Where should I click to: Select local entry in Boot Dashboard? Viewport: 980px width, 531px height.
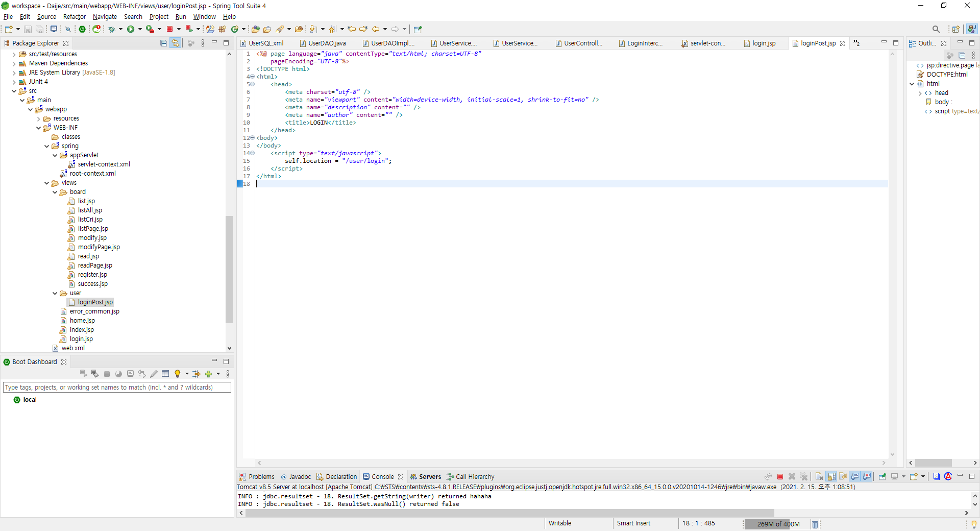click(25, 400)
